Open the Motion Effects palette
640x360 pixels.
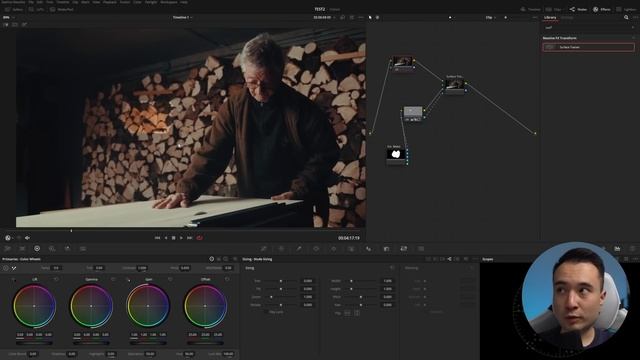click(x=83, y=248)
